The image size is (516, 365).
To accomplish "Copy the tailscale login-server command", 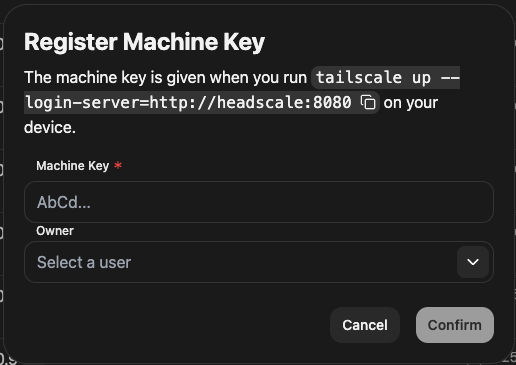I will (x=368, y=102).
